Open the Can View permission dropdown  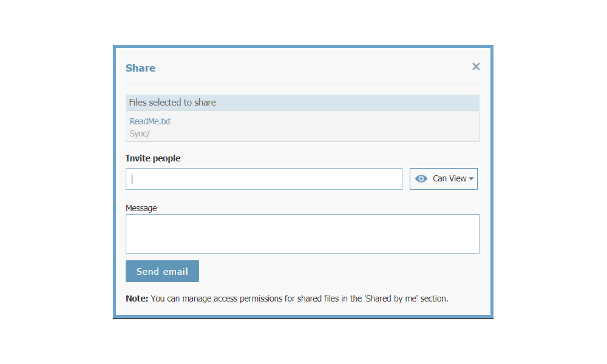pyautogui.click(x=444, y=179)
